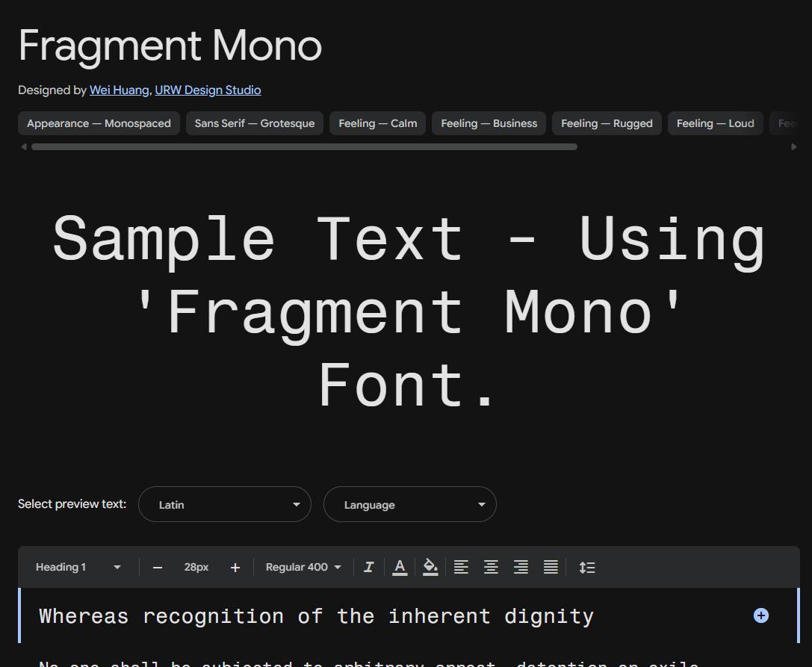Click the 'Whereas recognition of the inherent dignity' text

(317, 616)
